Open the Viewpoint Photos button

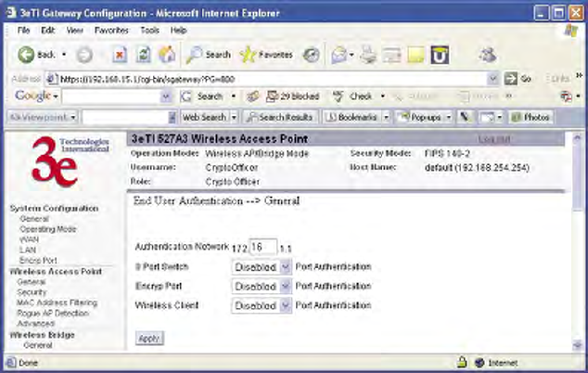click(531, 118)
